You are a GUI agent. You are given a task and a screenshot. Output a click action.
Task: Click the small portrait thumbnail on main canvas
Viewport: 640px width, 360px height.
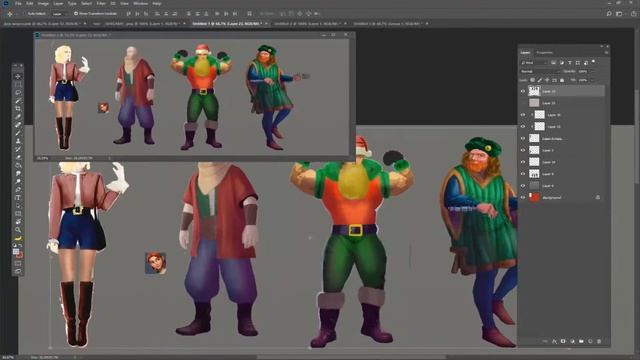156,263
